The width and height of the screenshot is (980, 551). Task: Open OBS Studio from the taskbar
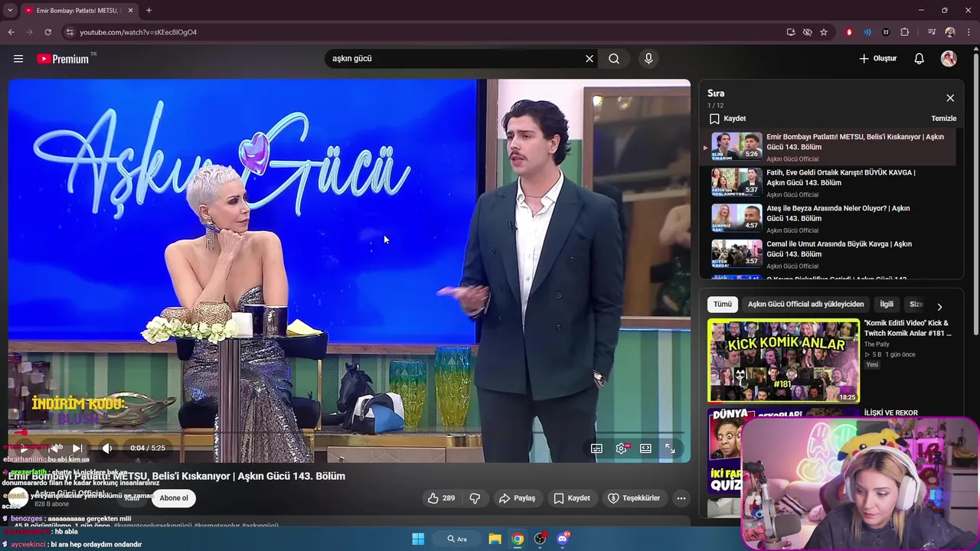(x=540, y=539)
